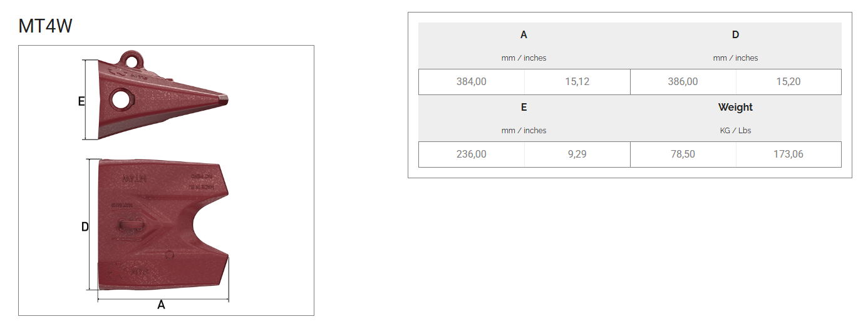Click the mm / inches label under D

[735, 58]
